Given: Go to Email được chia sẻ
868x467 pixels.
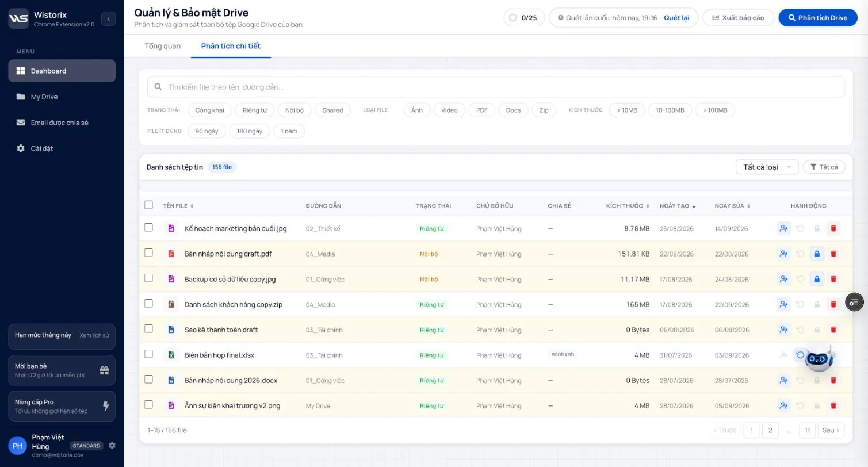Looking at the screenshot, I should tap(62, 123).
